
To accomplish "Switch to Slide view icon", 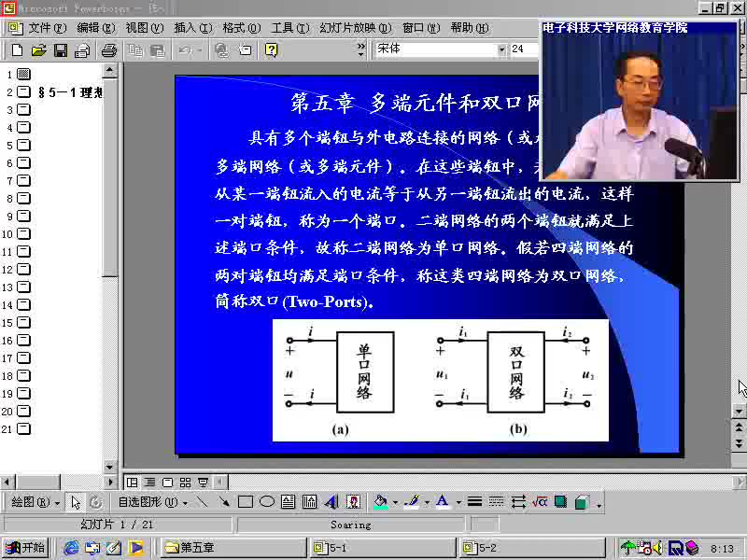I will [168, 483].
